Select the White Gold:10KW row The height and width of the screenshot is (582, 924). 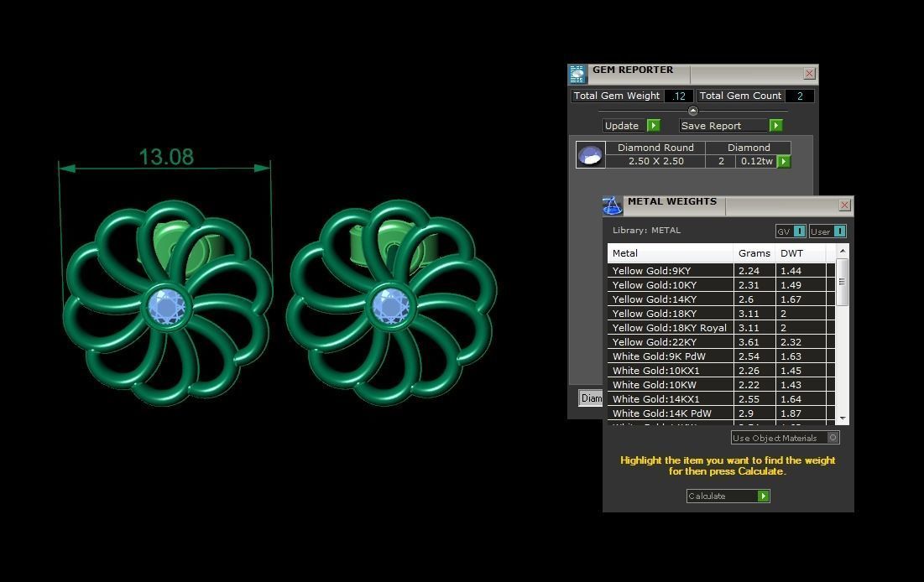pos(721,385)
